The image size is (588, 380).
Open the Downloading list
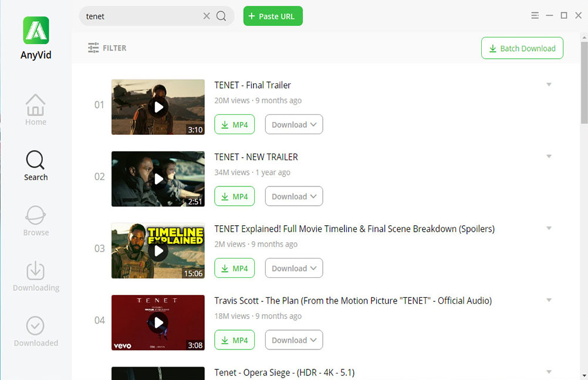(36, 276)
